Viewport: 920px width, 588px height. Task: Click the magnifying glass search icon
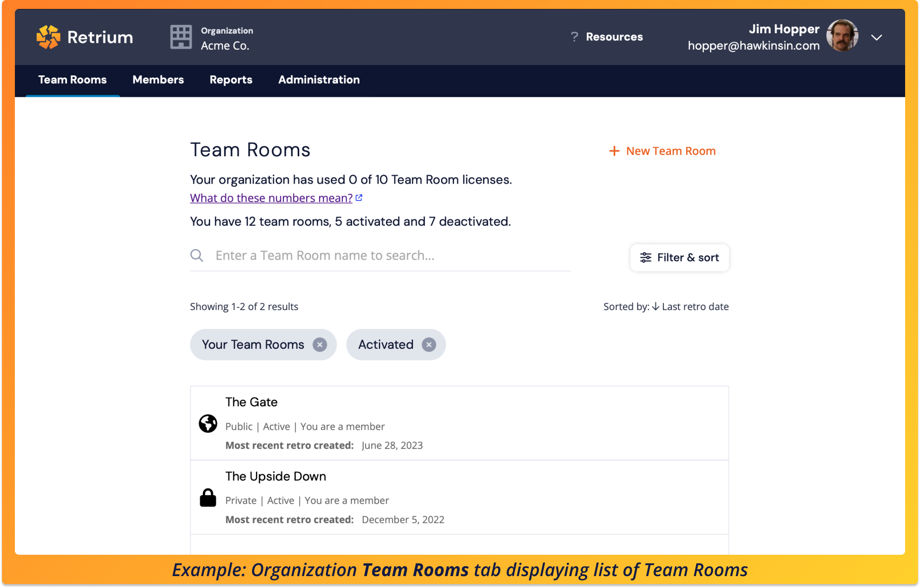coord(197,255)
